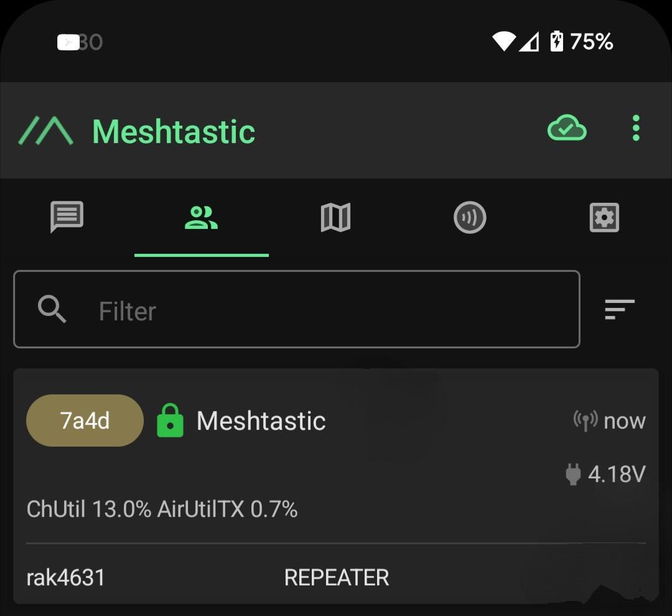Tap the 4.18V voltage reading
This screenshot has width=672, height=616.
(x=617, y=474)
